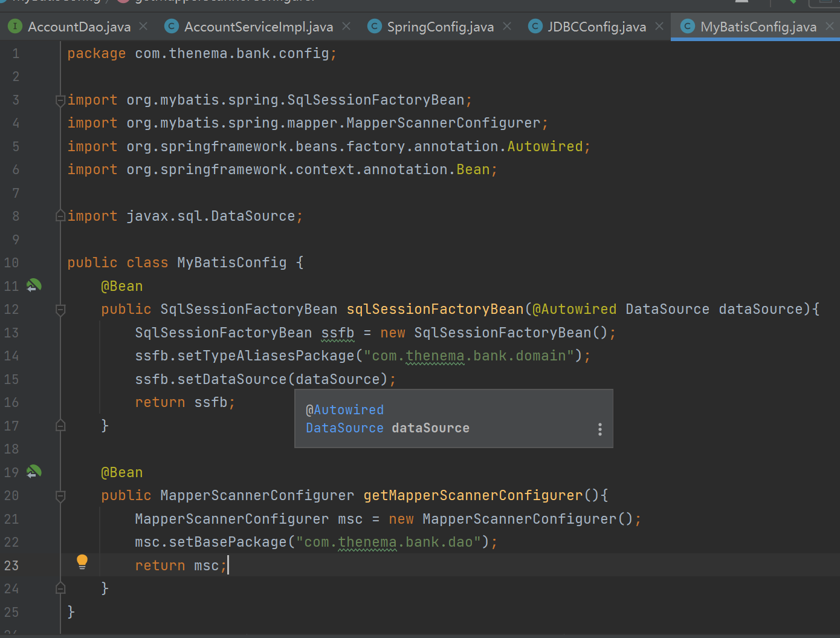Click the MyBatisConfig class name
The height and width of the screenshot is (638, 840).
(231, 262)
